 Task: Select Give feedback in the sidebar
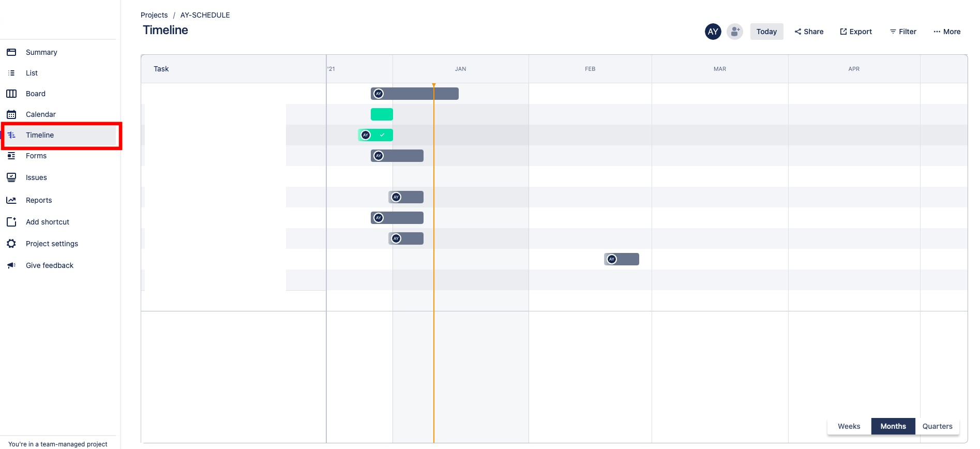coord(11,265)
